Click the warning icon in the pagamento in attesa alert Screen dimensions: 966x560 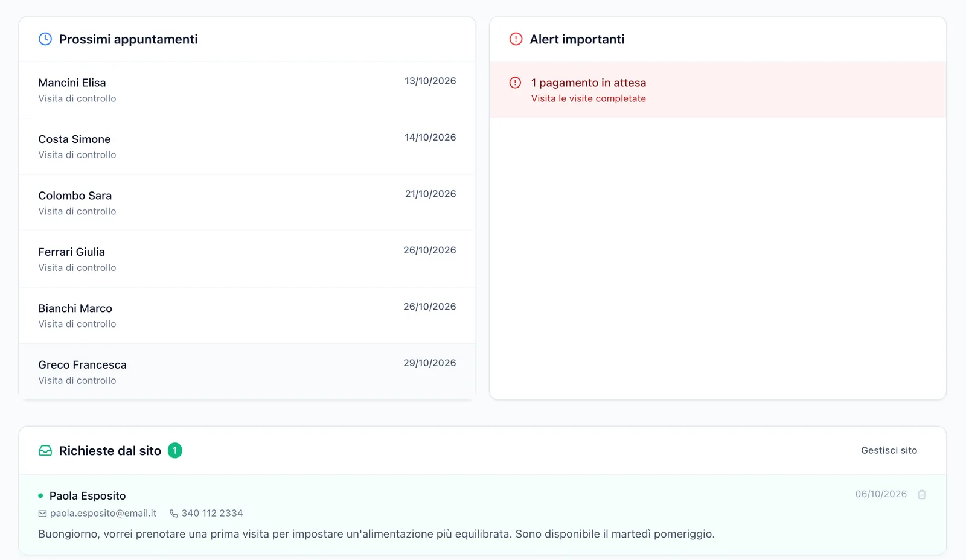[x=515, y=83]
